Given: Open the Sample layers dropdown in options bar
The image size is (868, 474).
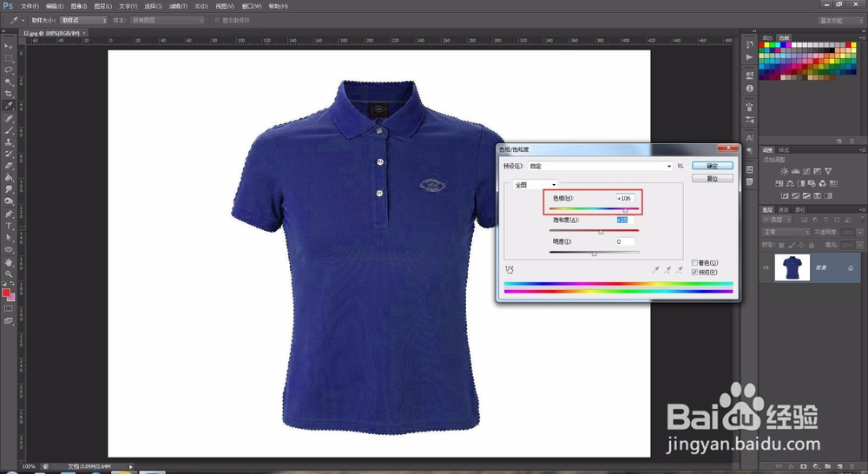Looking at the screenshot, I should [x=168, y=20].
